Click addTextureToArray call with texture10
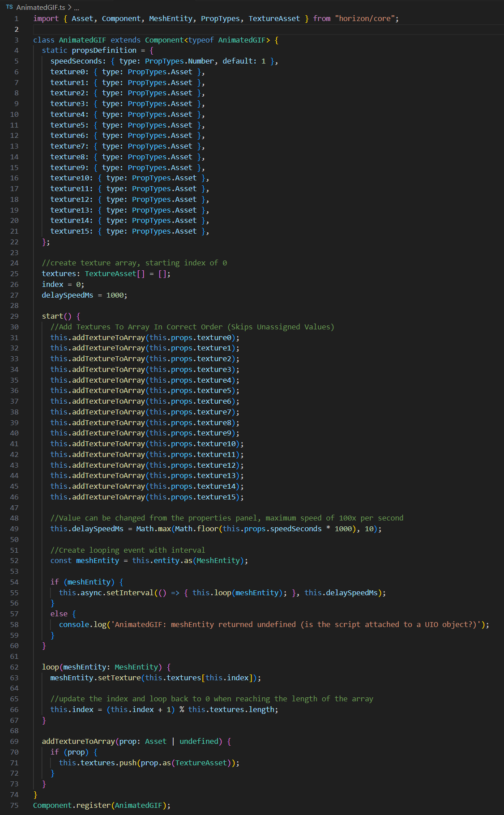Screen dimensions: 504x815 (147, 444)
